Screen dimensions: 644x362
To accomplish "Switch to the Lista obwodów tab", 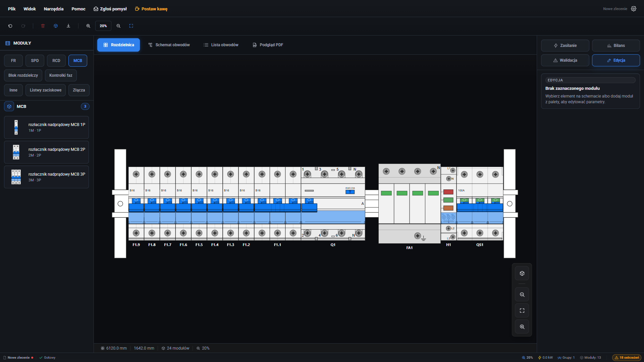I will [221, 45].
